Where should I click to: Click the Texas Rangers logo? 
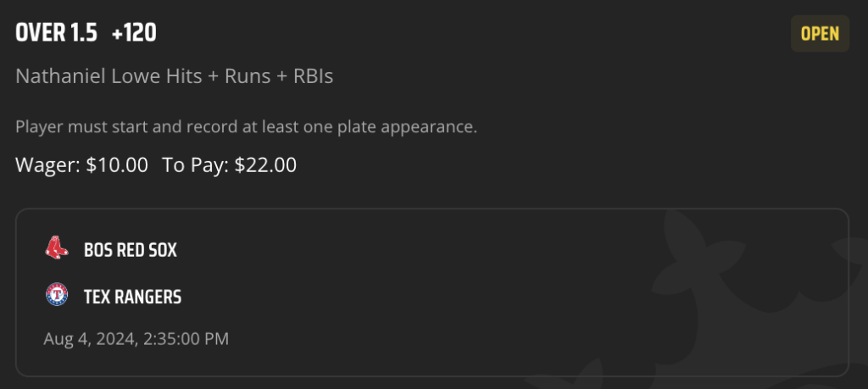pos(57,294)
